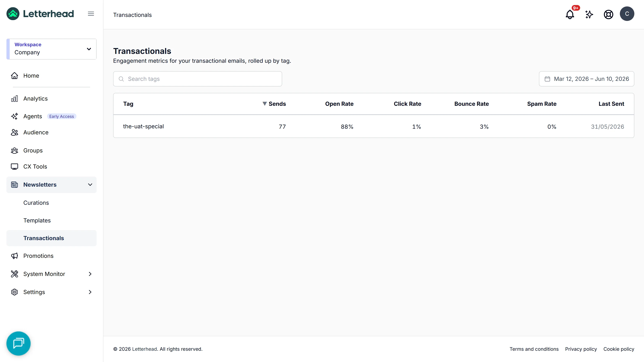Open the chat widget bubble
Viewport: 644px width, 362px height.
click(x=19, y=343)
